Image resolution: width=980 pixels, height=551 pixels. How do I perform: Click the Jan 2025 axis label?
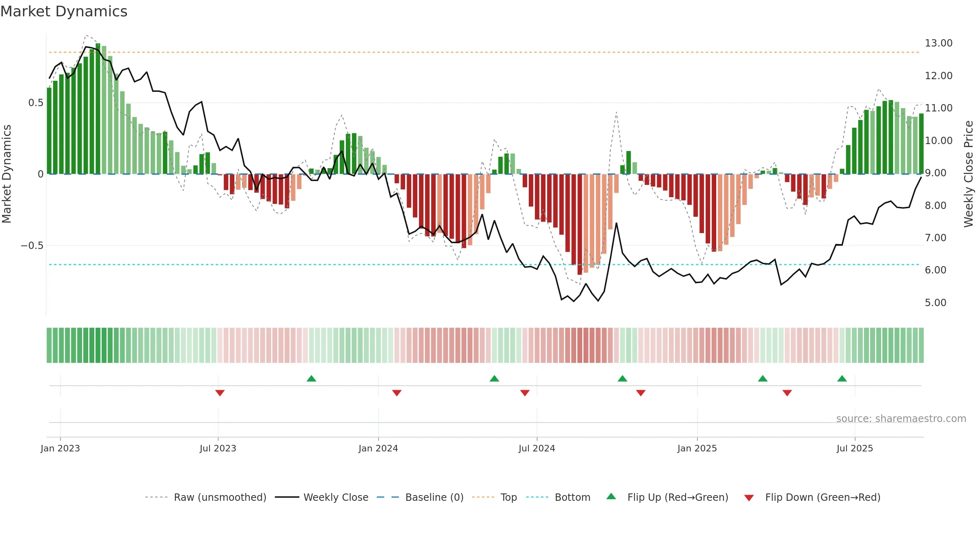pyautogui.click(x=697, y=448)
